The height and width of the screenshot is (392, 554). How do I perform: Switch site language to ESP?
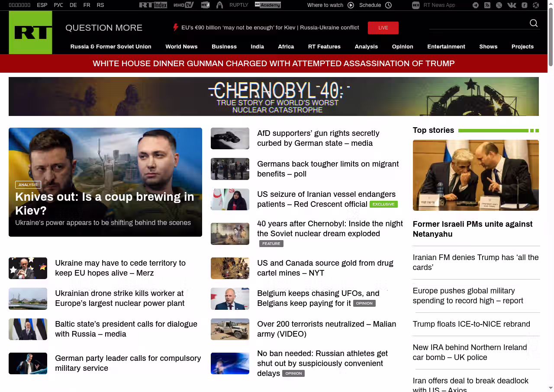42,5
